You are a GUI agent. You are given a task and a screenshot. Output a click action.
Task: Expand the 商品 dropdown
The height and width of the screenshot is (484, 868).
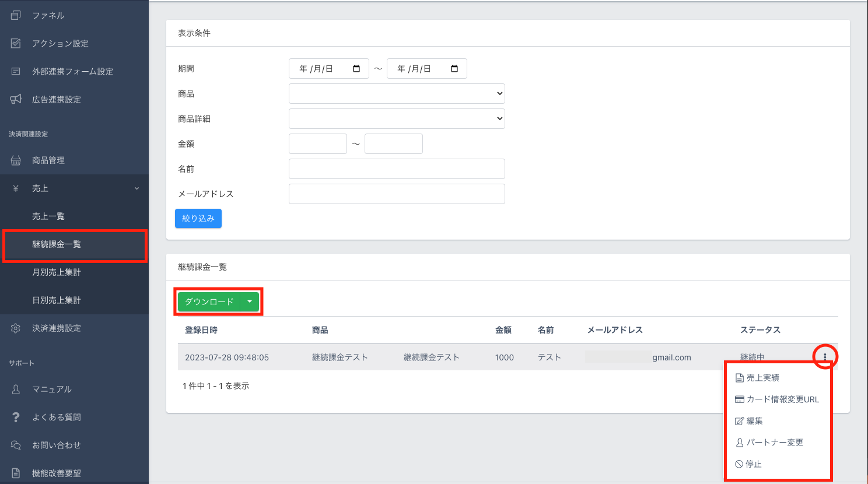point(397,93)
